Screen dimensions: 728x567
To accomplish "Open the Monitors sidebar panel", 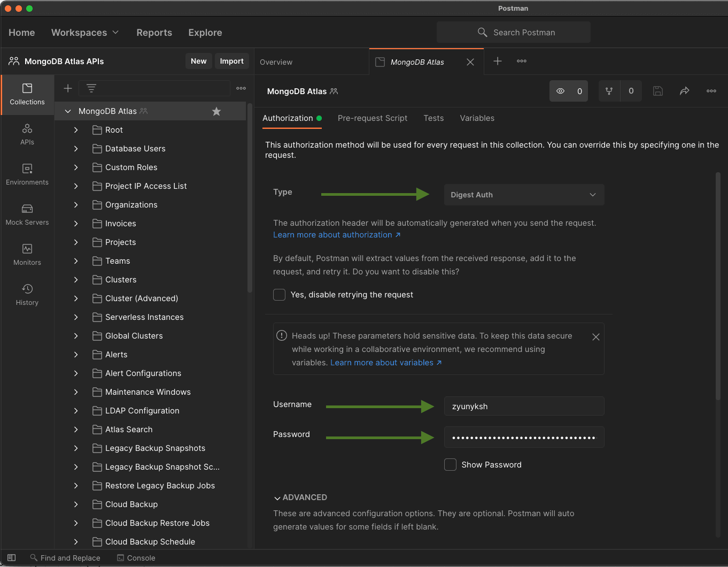I will (x=27, y=255).
